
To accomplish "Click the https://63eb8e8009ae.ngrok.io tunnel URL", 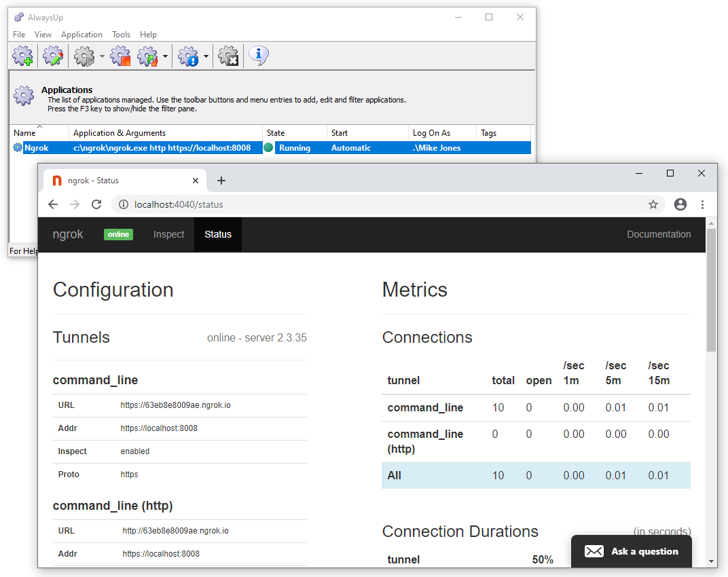I will (x=175, y=405).
